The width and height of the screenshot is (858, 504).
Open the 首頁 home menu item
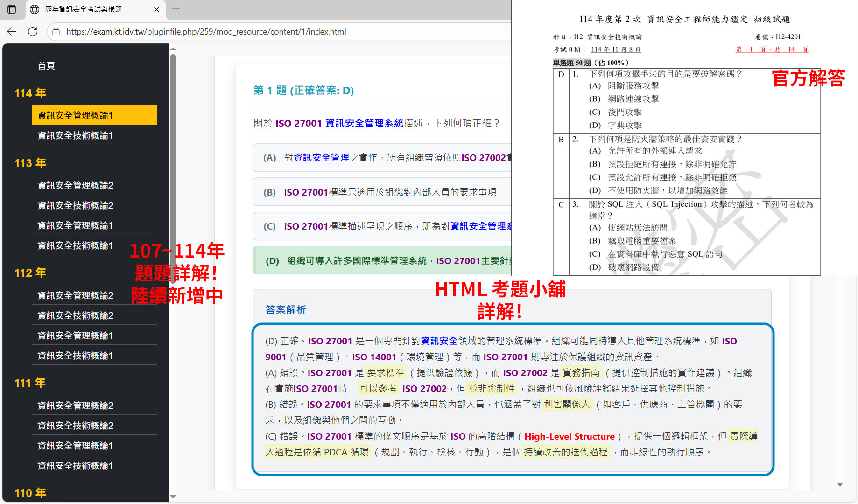[x=46, y=66]
